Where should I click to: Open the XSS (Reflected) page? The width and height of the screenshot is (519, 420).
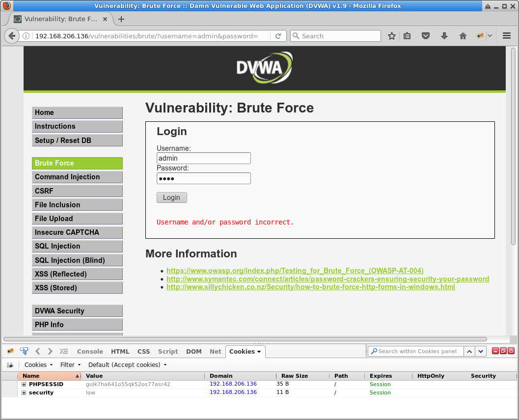tap(77, 274)
